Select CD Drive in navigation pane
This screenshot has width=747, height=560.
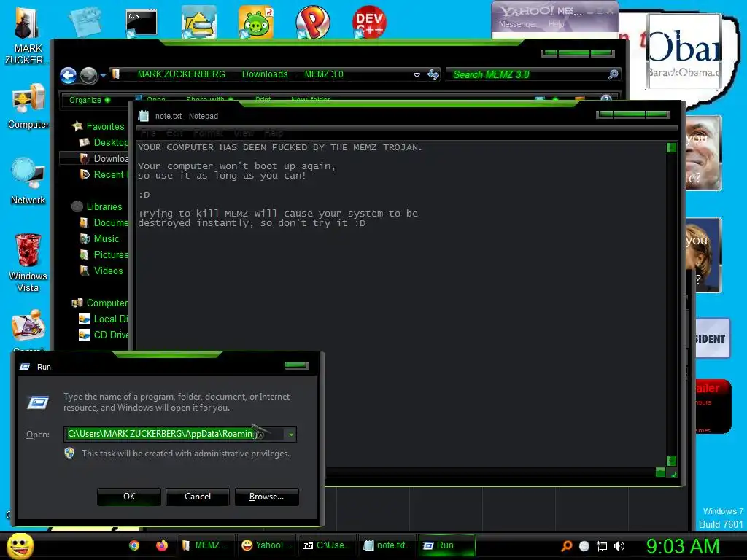tap(104, 335)
